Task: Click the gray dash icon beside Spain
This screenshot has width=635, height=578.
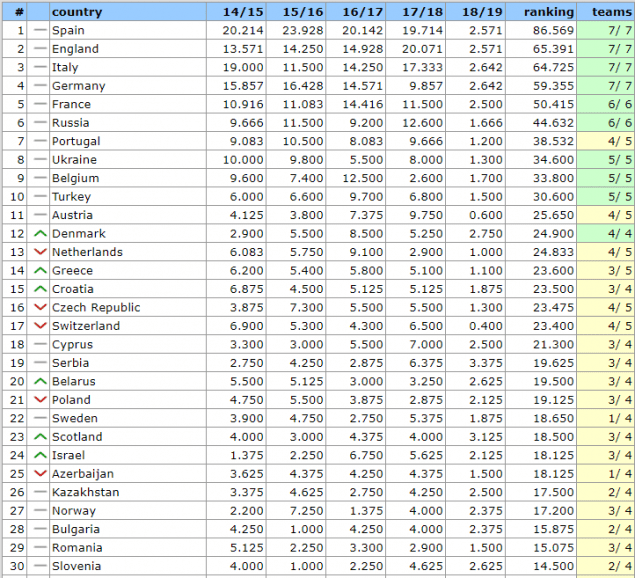Action: 40,30
